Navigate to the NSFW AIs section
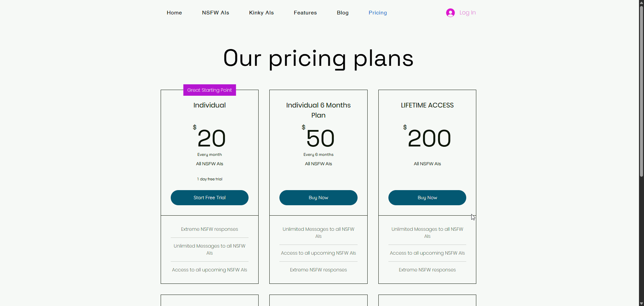This screenshot has width=644, height=306. pyautogui.click(x=215, y=12)
